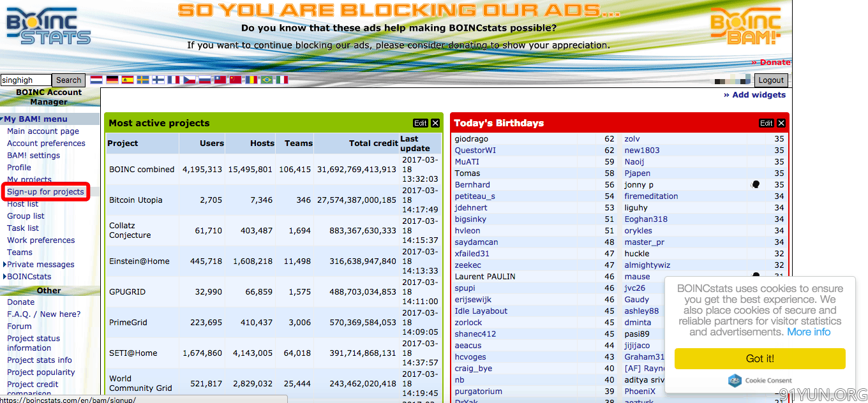The height and width of the screenshot is (403, 868).
Task: Click the Search button
Action: (68, 80)
